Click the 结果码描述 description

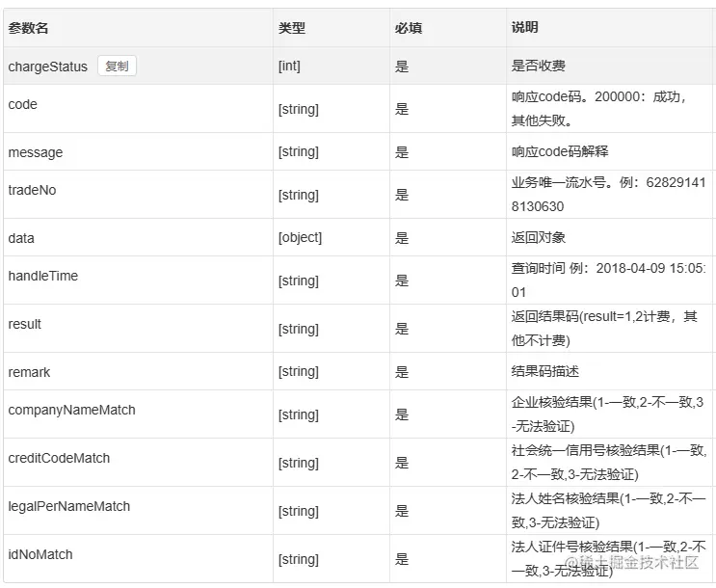pos(545,371)
